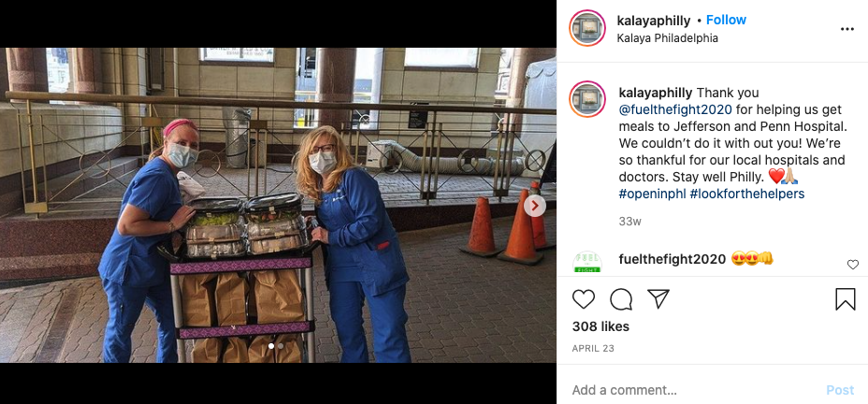The image size is (868, 404).
Task: Open the comment bubble icon
Action: click(621, 299)
